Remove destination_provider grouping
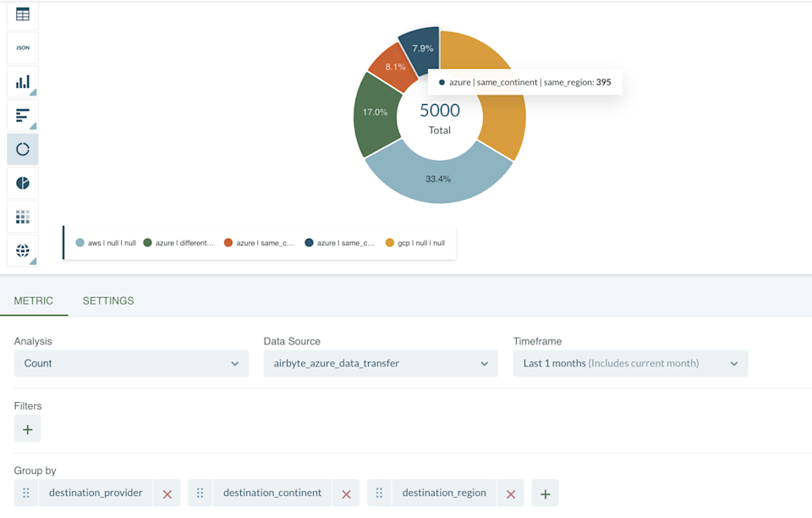Screen dimensions: 812x518 pos(167,493)
